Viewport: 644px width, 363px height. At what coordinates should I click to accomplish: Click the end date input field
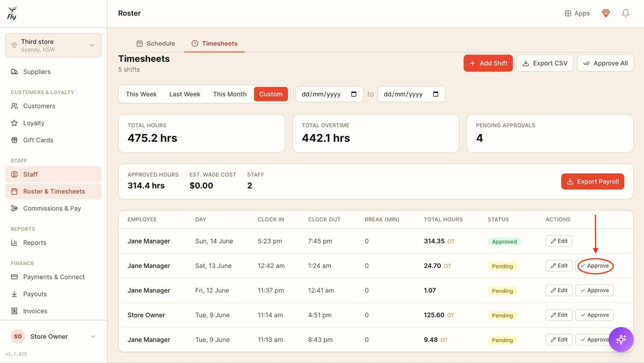pyautogui.click(x=412, y=94)
